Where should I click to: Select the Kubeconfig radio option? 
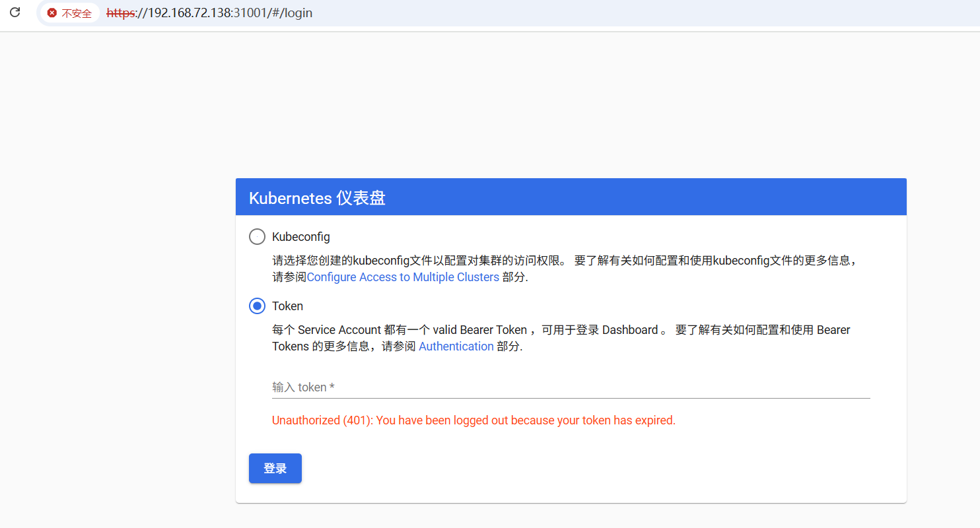click(x=257, y=236)
